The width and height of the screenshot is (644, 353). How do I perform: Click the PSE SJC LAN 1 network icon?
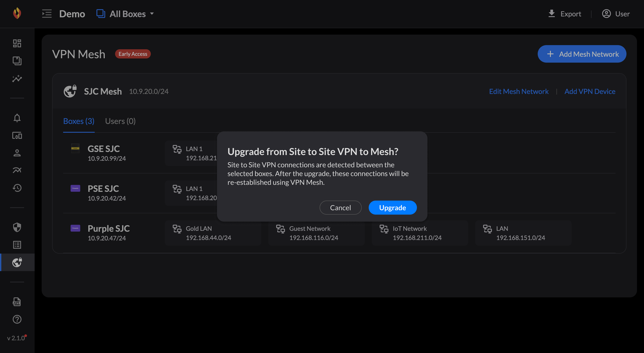(x=177, y=189)
